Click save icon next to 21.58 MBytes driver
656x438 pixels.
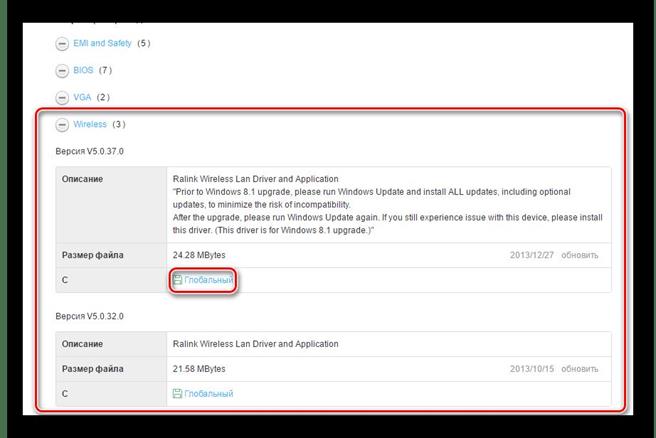pyautogui.click(x=177, y=394)
